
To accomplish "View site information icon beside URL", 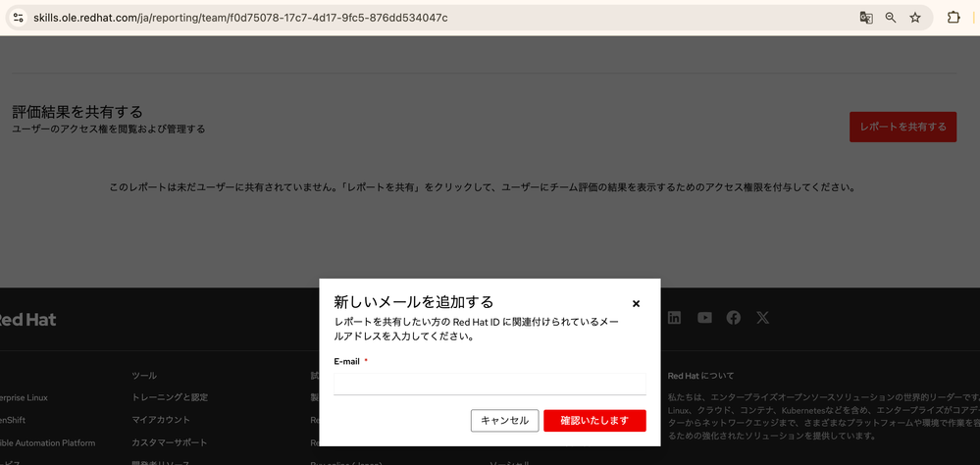I will coord(18,18).
